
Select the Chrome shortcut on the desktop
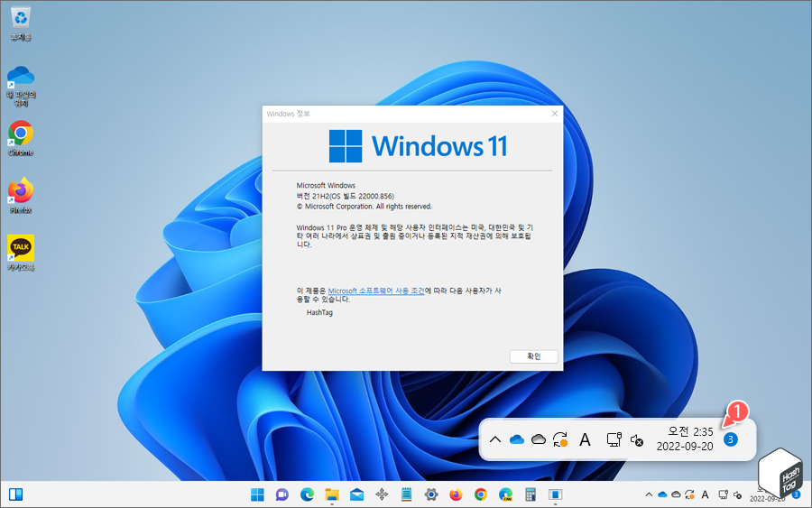pyautogui.click(x=21, y=138)
